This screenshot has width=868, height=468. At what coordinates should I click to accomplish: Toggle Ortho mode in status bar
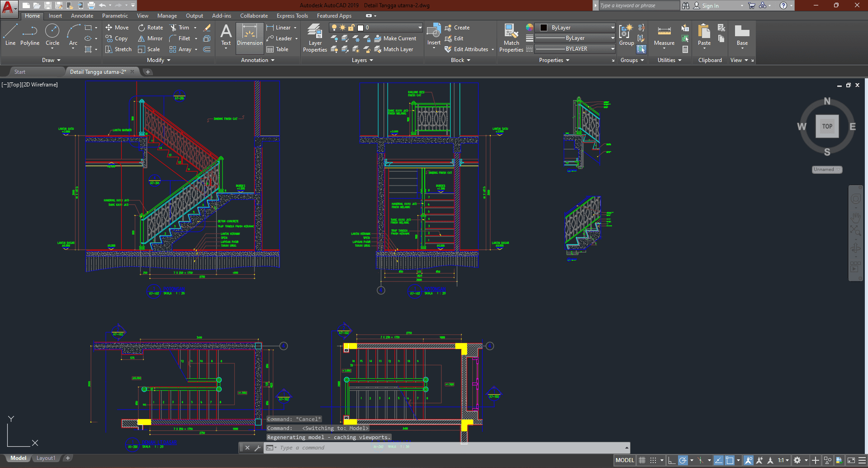[x=672, y=460]
